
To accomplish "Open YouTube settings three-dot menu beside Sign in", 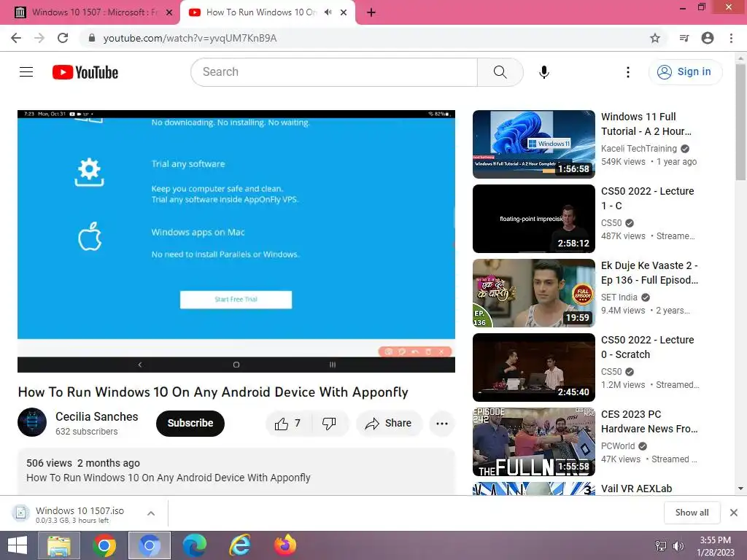I will pyautogui.click(x=628, y=72).
